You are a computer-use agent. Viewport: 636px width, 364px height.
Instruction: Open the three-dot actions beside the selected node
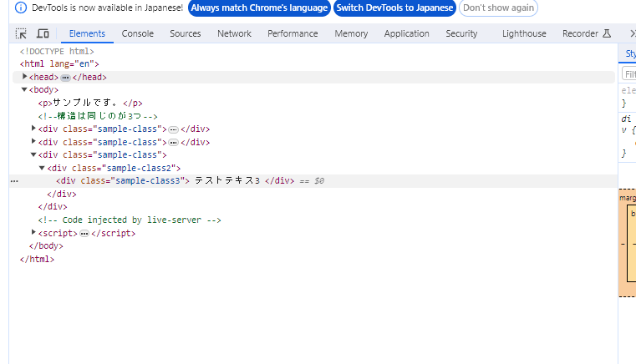point(14,181)
